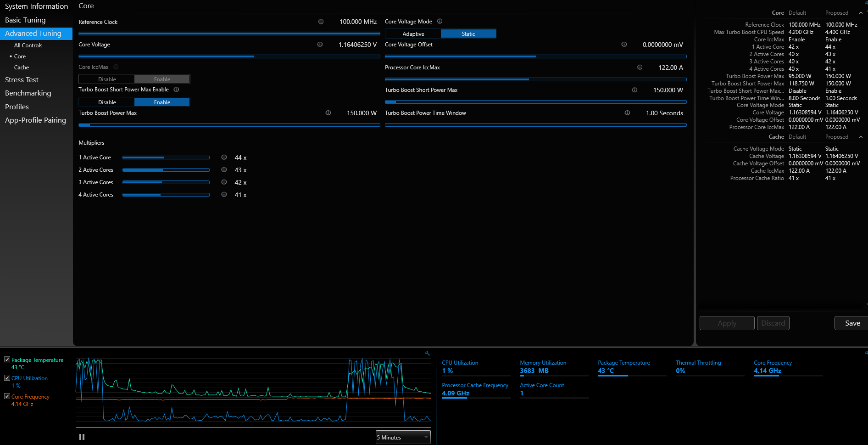Click the Turbo Boost Power Max slider
This screenshot has height=445, width=868.
(229, 124)
